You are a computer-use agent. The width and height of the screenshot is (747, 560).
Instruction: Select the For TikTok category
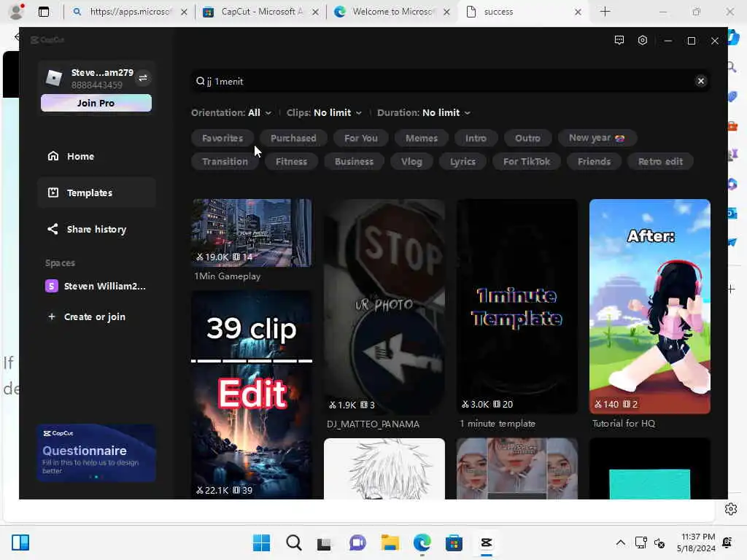point(527,161)
